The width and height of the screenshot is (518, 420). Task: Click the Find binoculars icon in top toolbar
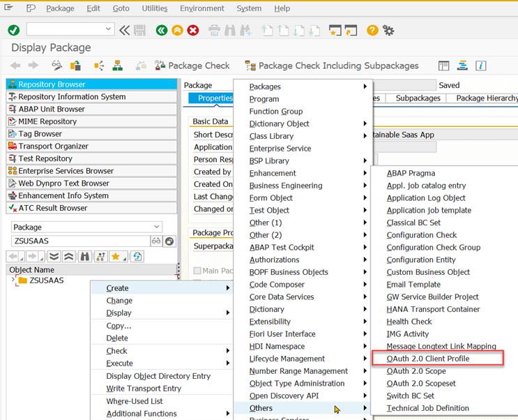point(230,31)
